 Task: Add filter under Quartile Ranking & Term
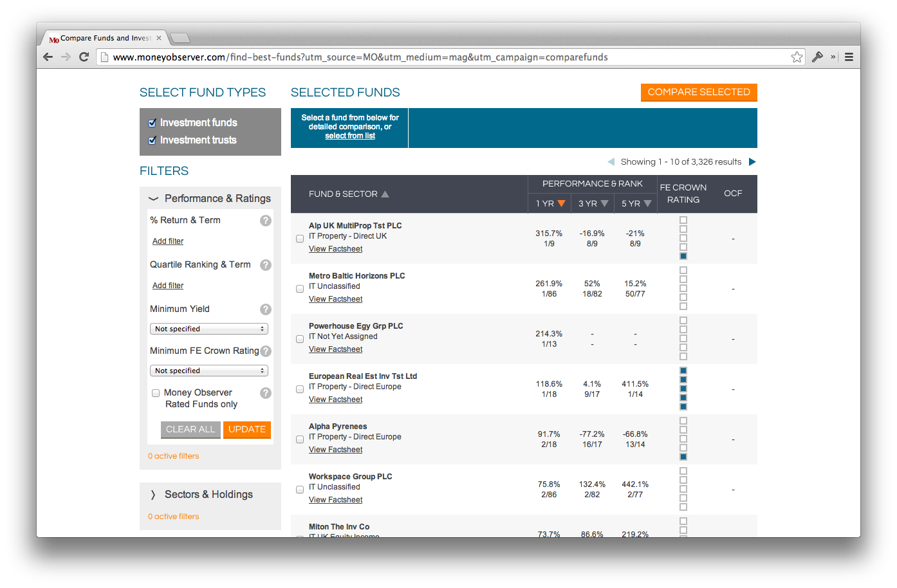pyautogui.click(x=168, y=286)
